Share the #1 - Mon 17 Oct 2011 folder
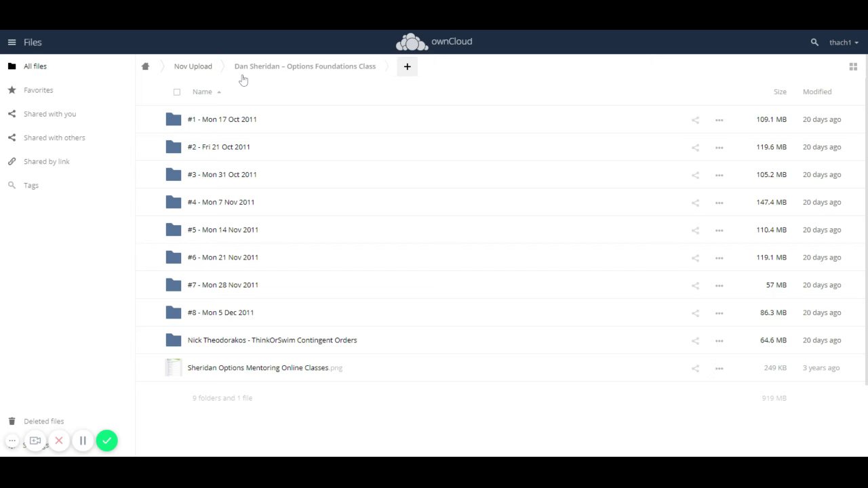The width and height of the screenshot is (868, 488). 695,120
